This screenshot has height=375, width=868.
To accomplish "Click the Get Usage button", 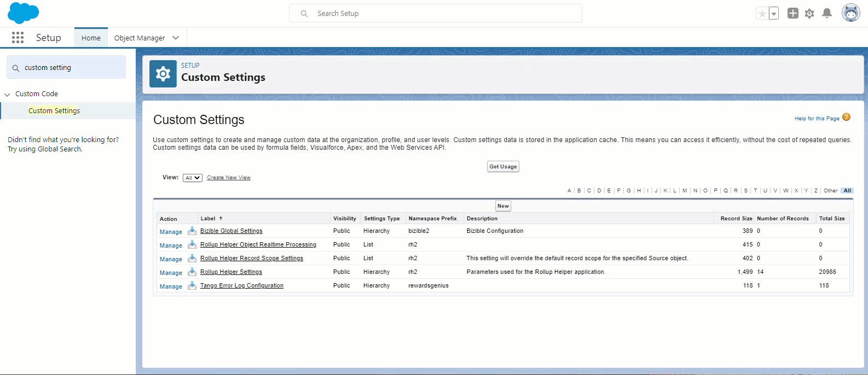I will point(503,167).
